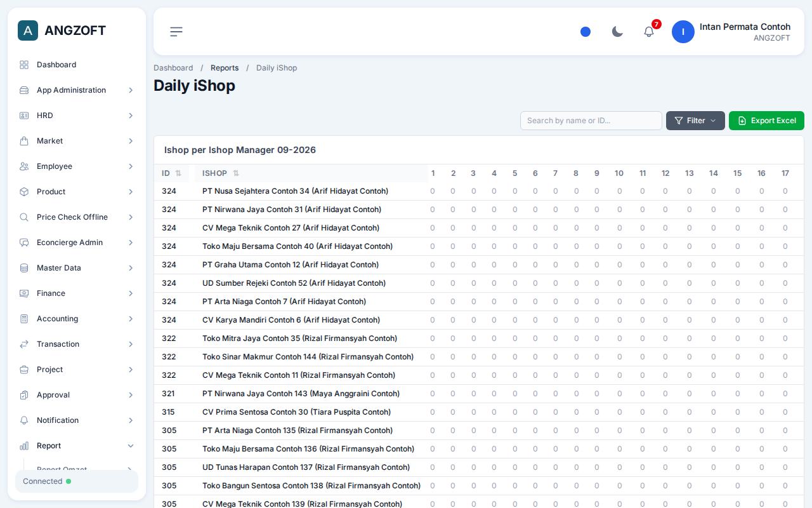Screen dimensions: 812x508
Task: Select row Toko Sinar Makmur Contoh 144
Action: 478,357
